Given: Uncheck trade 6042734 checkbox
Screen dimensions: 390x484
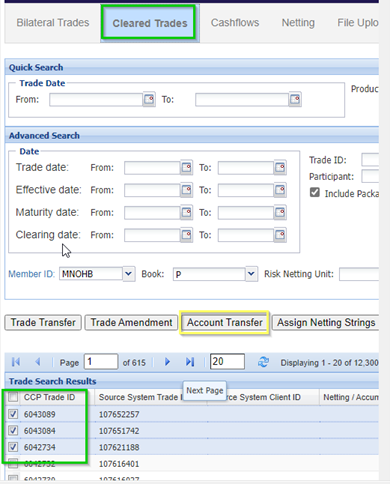Looking at the screenshot, I should [x=13, y=447].
